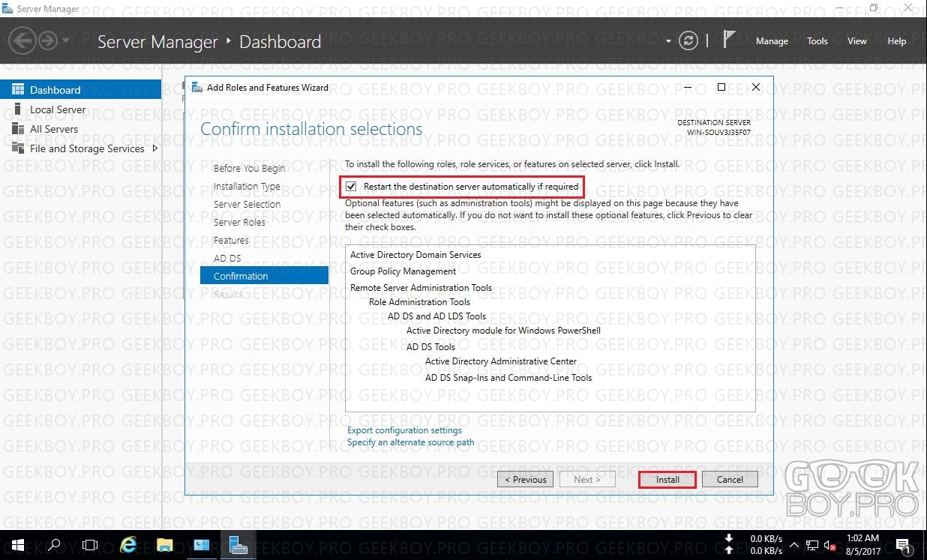Select Dashboard in the Server Manager sidebar
927x560 pixels.
point(80,90)
